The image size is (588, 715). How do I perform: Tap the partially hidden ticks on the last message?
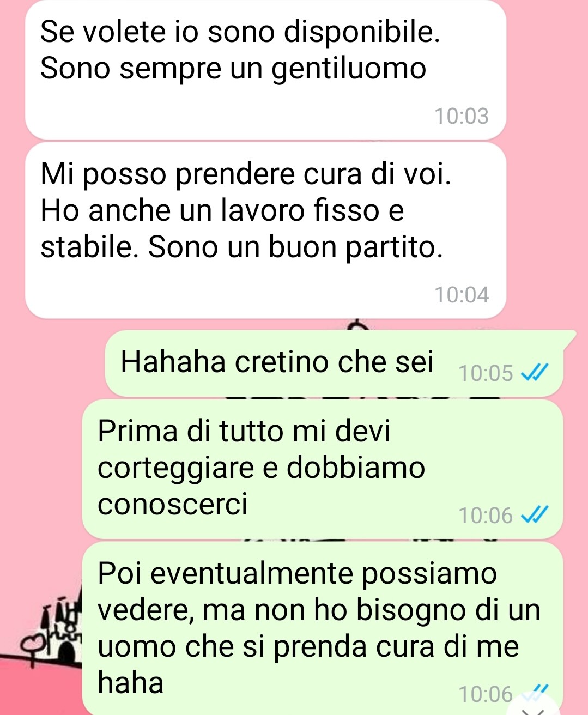tap(536, 692)
